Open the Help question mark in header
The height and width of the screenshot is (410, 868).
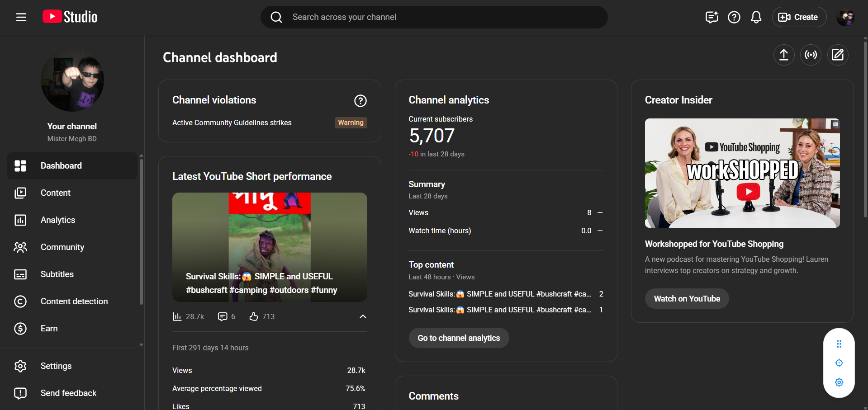click(734, 17)
